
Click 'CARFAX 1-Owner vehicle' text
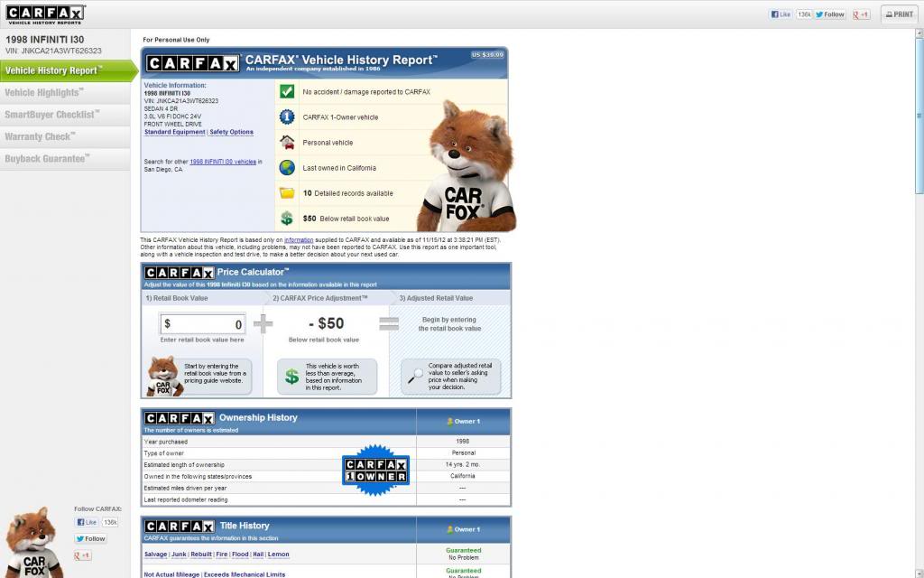[340, 117]
